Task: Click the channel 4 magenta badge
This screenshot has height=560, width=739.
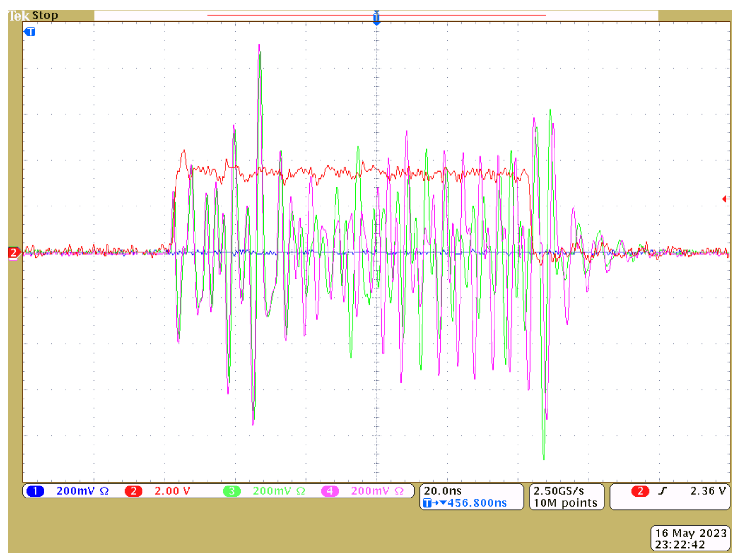Action: [x=330, y=491]
